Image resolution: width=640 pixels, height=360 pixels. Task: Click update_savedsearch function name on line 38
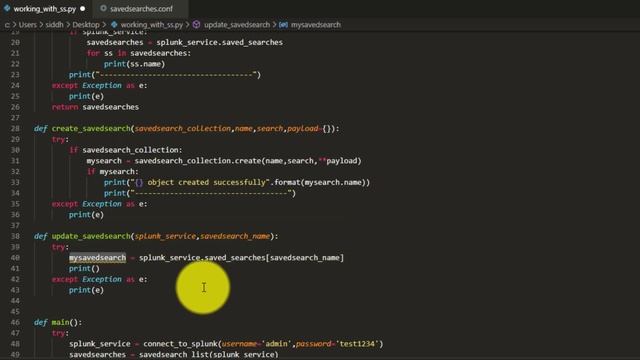[91, 236]
